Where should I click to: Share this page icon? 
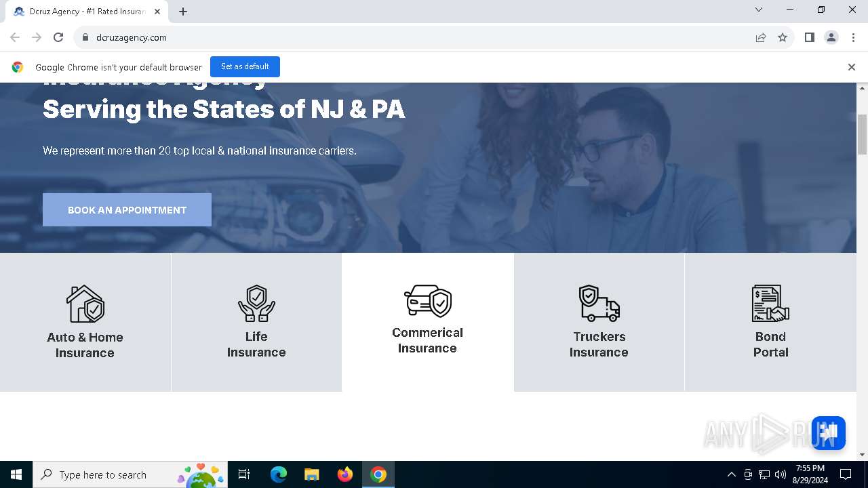click(761, 37)
